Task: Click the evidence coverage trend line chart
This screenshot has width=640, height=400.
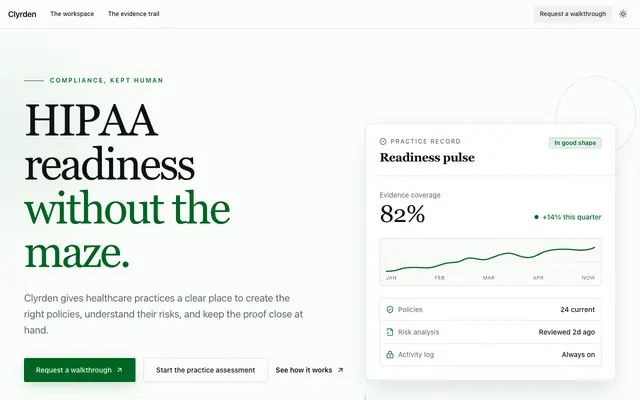Action: click(x=490, y=262)
